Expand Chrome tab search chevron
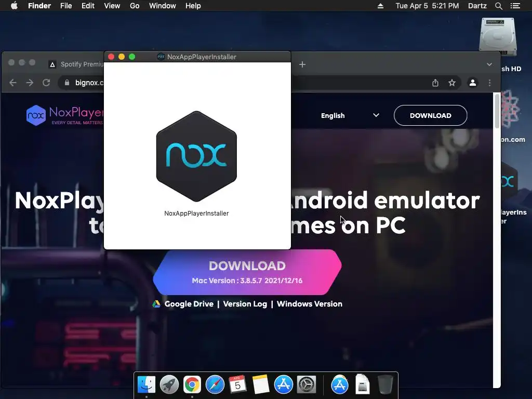The image size is (532, 399). coord(489,64)
